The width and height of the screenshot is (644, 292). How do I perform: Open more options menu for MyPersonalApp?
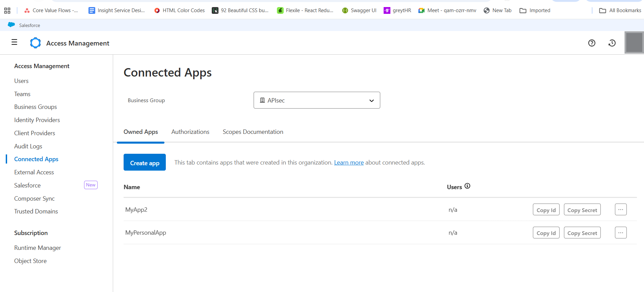pyautogui.click(x=620, y=233)
